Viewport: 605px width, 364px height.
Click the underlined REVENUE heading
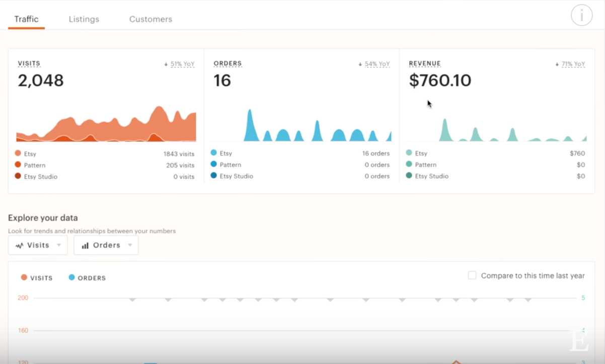point(425,64)
